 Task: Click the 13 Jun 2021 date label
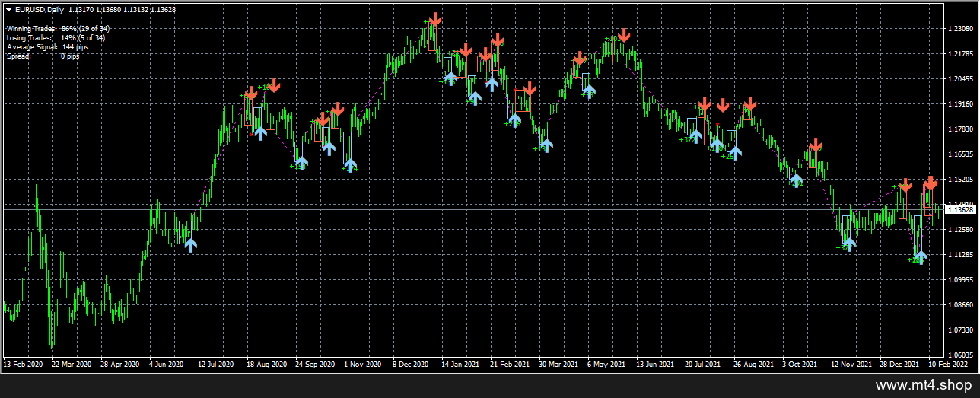pyautogui.click(x=656, y=365)
